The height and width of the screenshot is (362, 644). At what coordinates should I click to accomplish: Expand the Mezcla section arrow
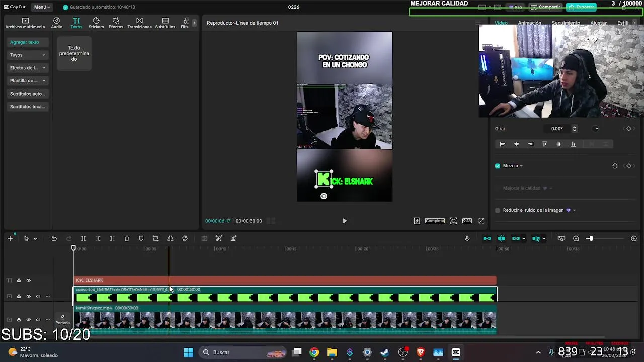[x=521, y=166]
